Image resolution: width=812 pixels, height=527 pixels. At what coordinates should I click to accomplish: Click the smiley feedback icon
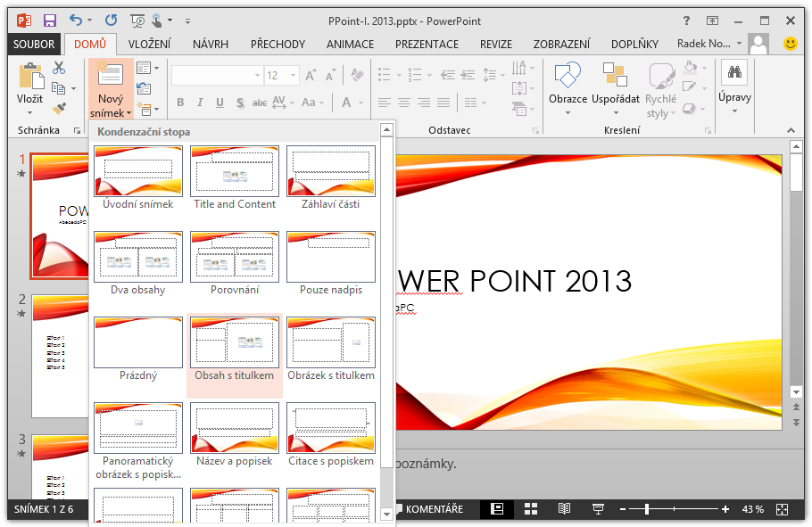pyautogui.click(x=791, y=44)
